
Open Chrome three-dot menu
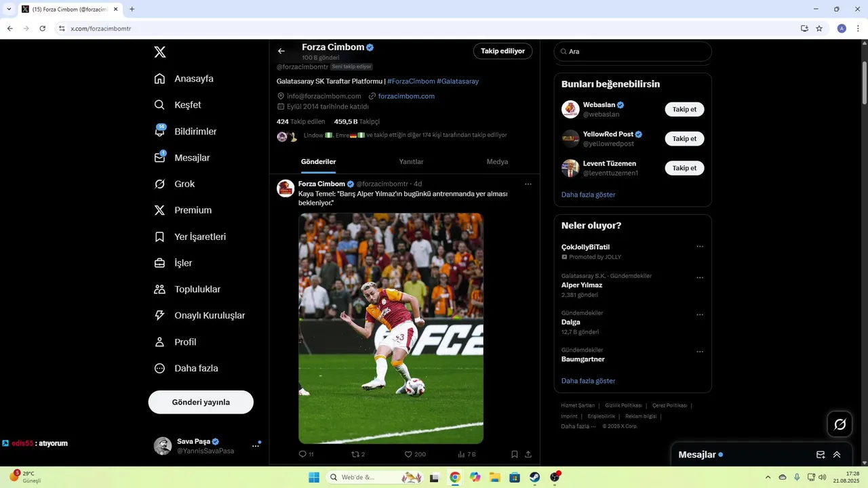click(x=858, y=28)
